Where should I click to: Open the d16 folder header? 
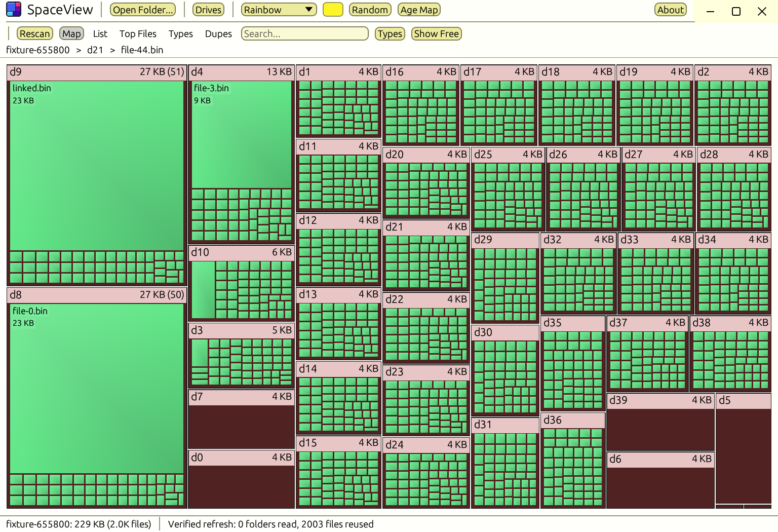(421, 72)
